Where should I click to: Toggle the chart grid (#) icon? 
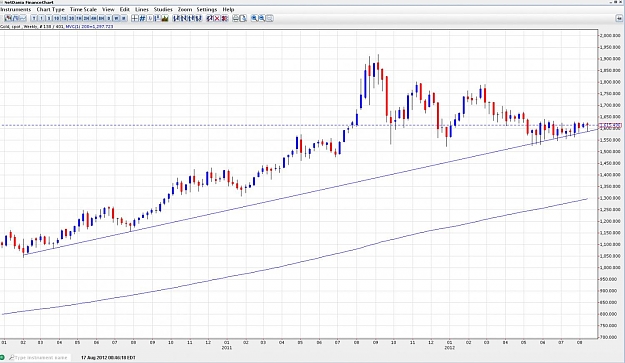click(142, 18)
